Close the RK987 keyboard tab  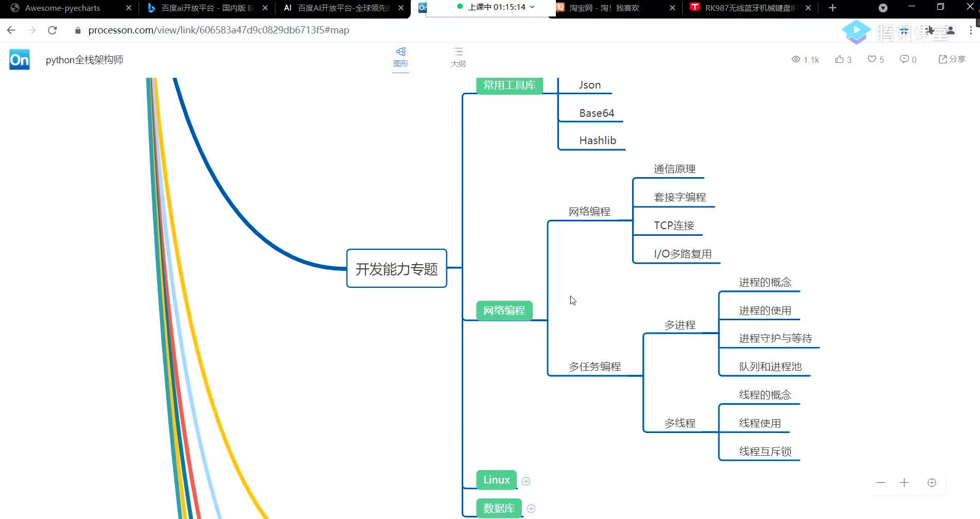click(x=808, y=8)
